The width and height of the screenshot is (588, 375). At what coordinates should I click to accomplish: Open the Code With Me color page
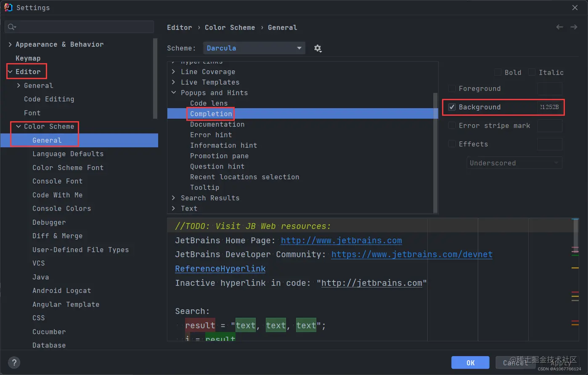tap(58, 195)
